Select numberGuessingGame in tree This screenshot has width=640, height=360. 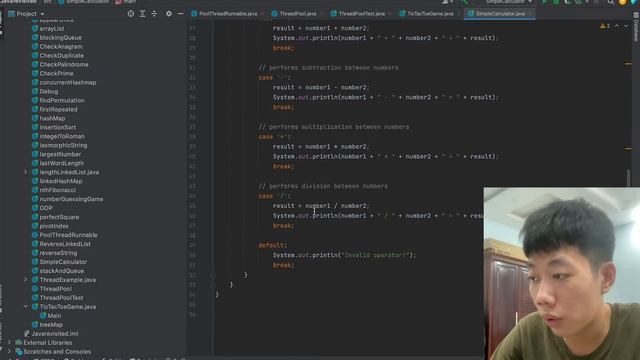[71, 199]
